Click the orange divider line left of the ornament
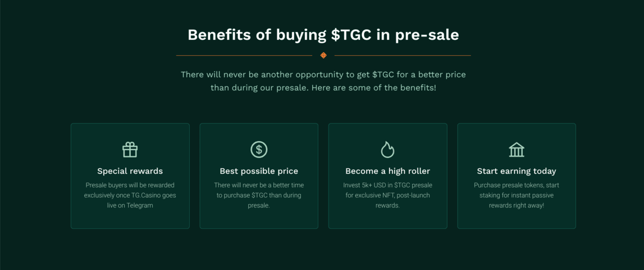Viewport: 644px width, 270px height. (244, 55)
